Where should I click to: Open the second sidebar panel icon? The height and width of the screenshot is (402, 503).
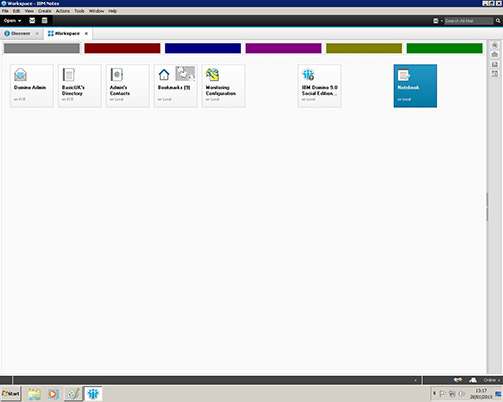coord(495,54)
